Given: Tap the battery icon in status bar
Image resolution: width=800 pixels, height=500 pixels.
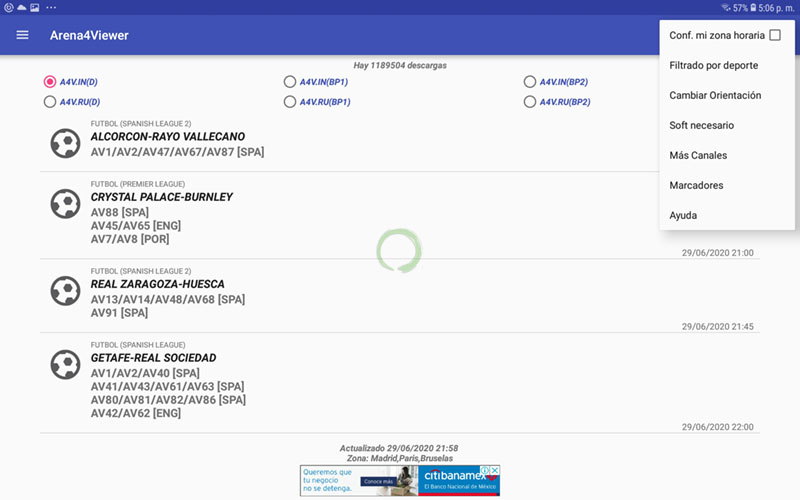Looking at the screenshot, I should [x=755, y=7].
